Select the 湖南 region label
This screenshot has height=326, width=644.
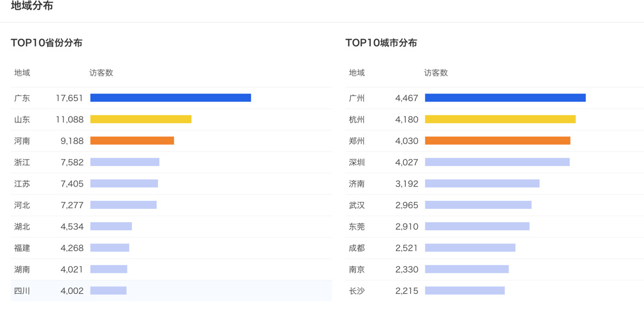(x=22, y=269)
